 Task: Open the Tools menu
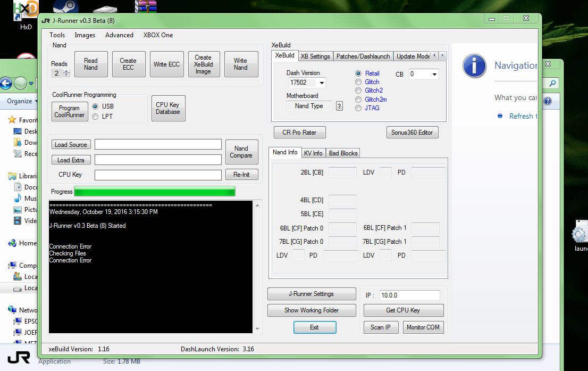(57, 35)
